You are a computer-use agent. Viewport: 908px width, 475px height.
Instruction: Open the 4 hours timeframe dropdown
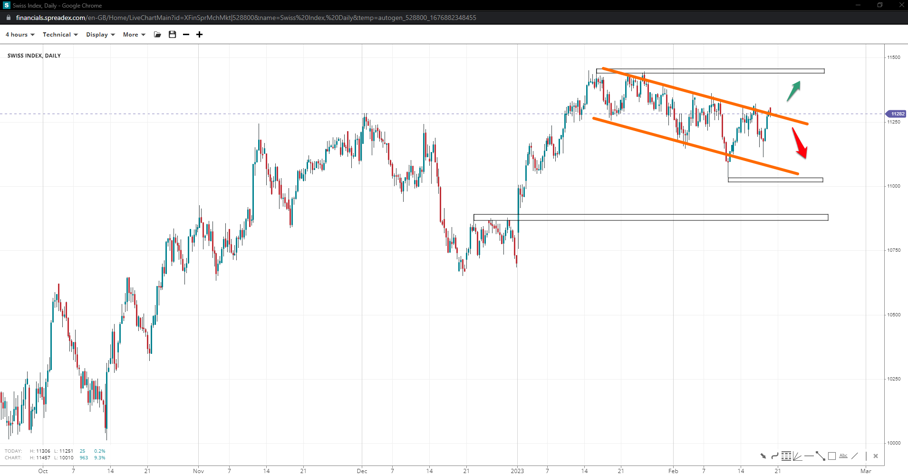[20, 35]
